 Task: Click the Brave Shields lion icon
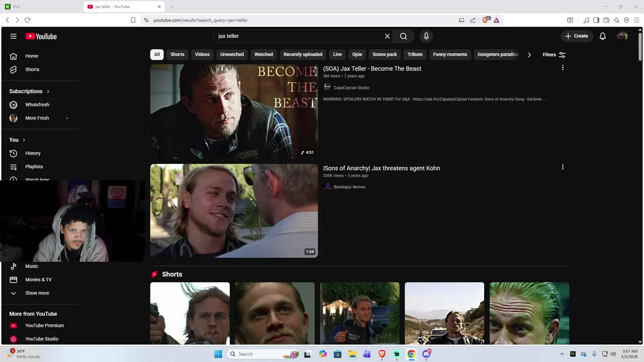[x=486, y=20]
